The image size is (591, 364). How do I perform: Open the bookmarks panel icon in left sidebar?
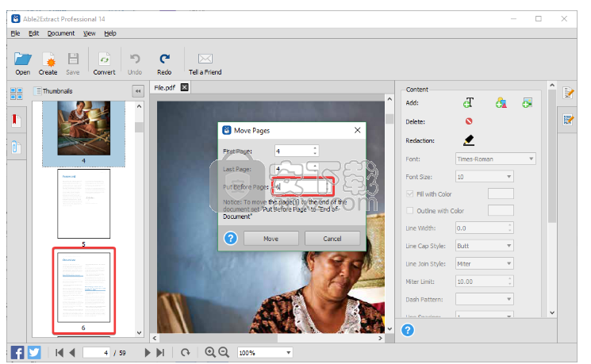(16, 121)
